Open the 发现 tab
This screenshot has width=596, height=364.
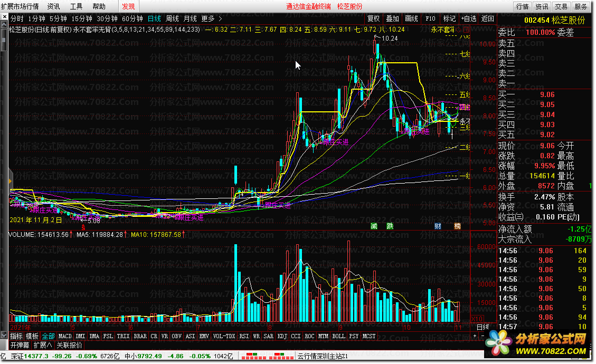pyautogui.click(x=128, y=6)
